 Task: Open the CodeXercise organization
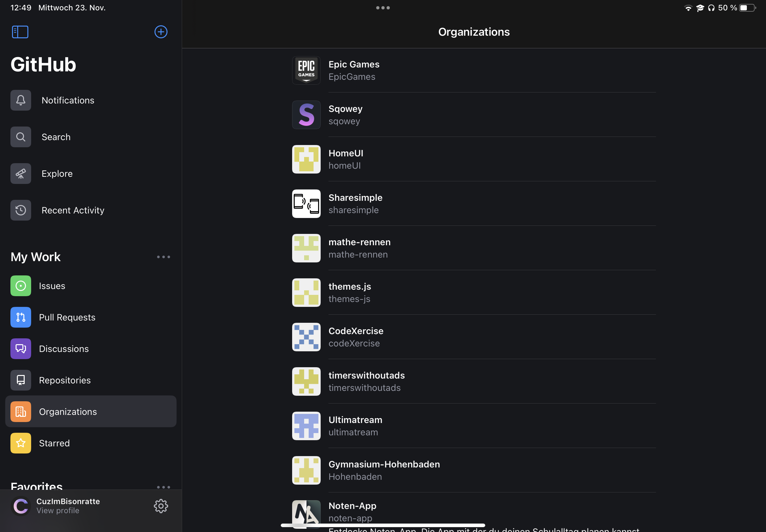(474, 337)
